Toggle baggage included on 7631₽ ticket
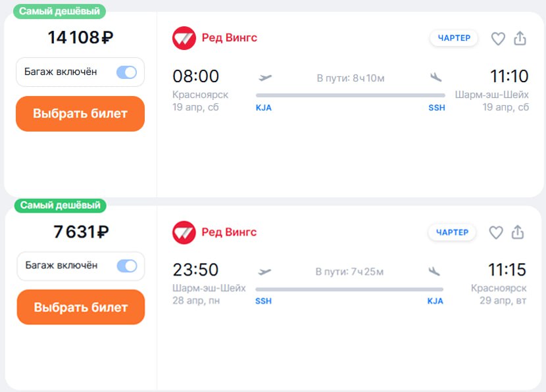546x392 pixels. click(x=127, y=266)
